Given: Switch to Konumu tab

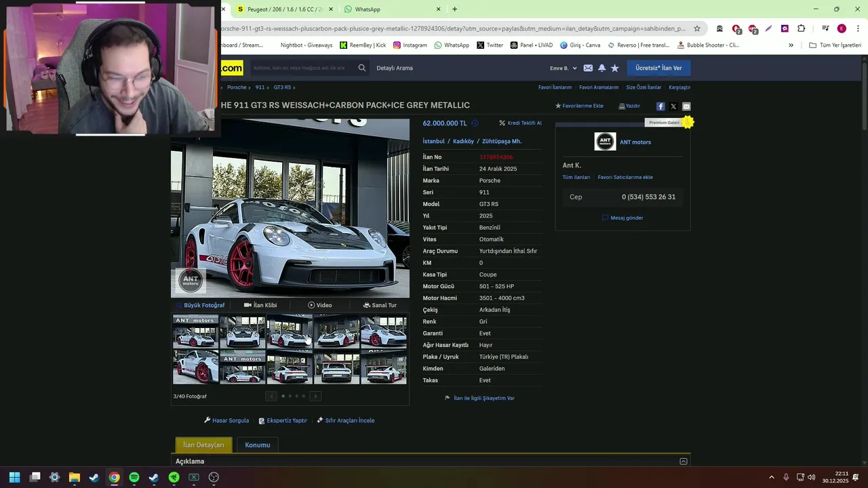Looking at the screenshot, I should pyautogui.click(x=257, y=445).
